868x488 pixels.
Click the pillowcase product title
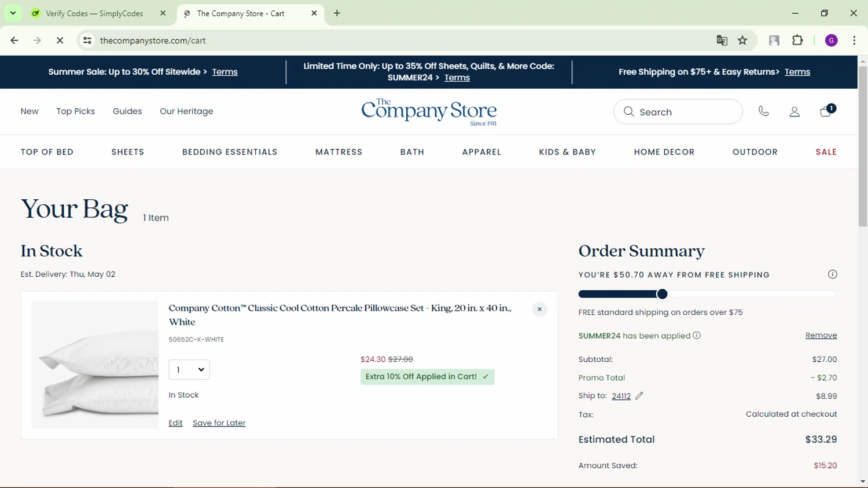point(340,315)
